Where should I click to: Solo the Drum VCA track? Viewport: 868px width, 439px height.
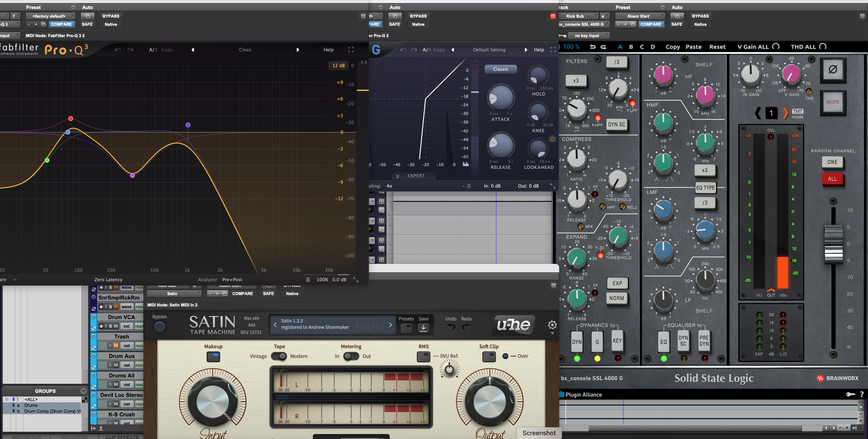[111, 326]
